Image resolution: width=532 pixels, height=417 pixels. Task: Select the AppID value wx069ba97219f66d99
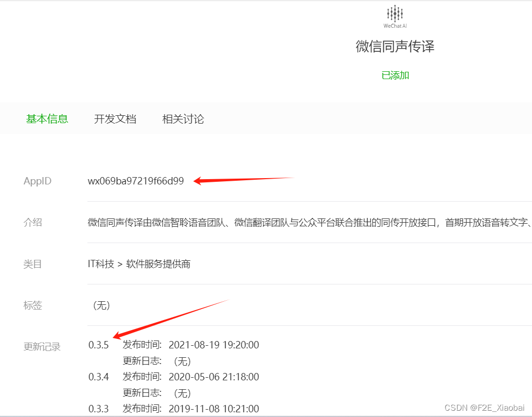(x=136, y=181)
